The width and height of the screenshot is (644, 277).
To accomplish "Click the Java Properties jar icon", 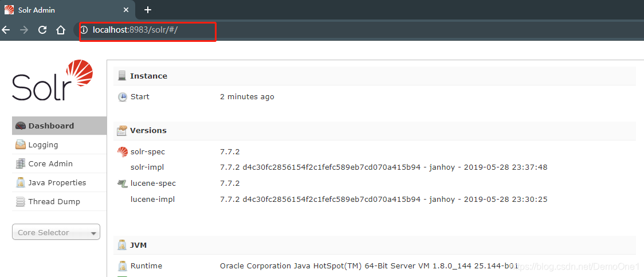I will (21, 183).
